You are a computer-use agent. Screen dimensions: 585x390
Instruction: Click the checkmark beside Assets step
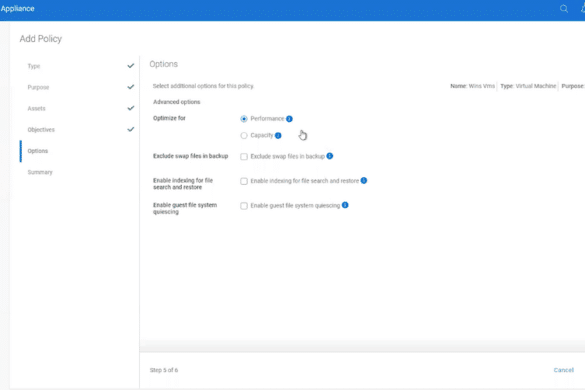point(131,108)
